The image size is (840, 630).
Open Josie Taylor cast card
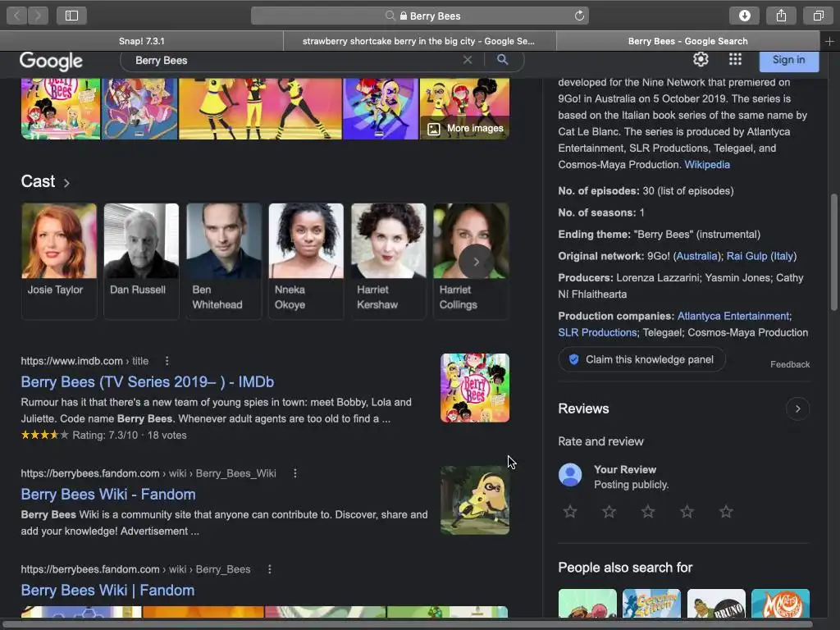[59, 261]
